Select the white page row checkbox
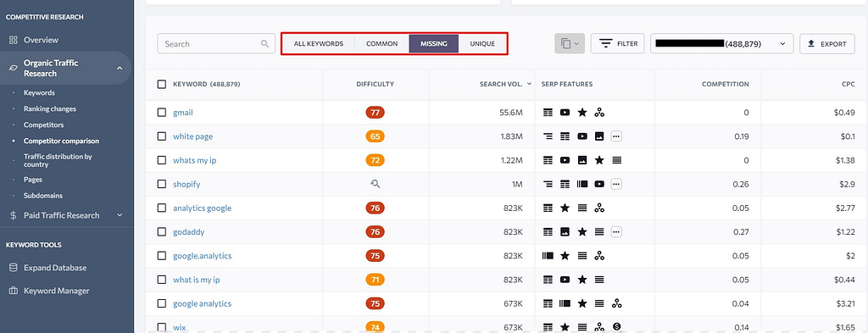Viewport: 868px width, 333px height. click(x=162, y=136)
